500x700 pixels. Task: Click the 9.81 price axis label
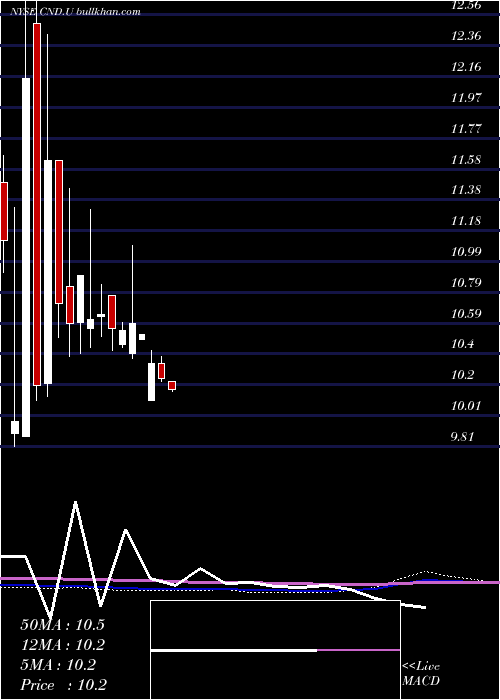pyautogui.click(x=462, y=437)
